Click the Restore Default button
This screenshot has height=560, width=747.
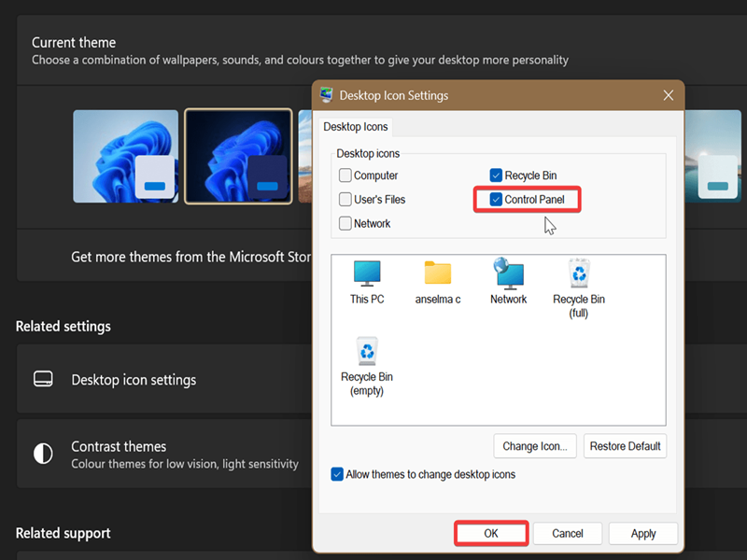625,446
